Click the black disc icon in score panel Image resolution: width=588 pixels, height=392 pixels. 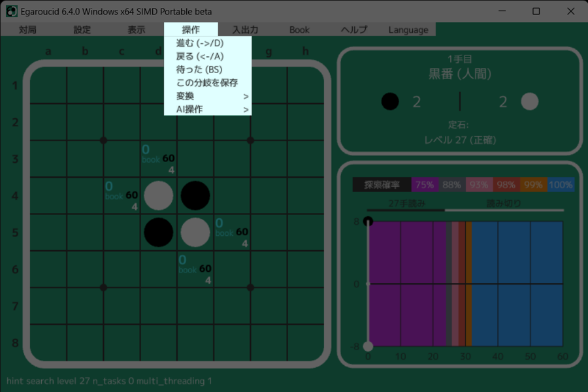(390, 101)
